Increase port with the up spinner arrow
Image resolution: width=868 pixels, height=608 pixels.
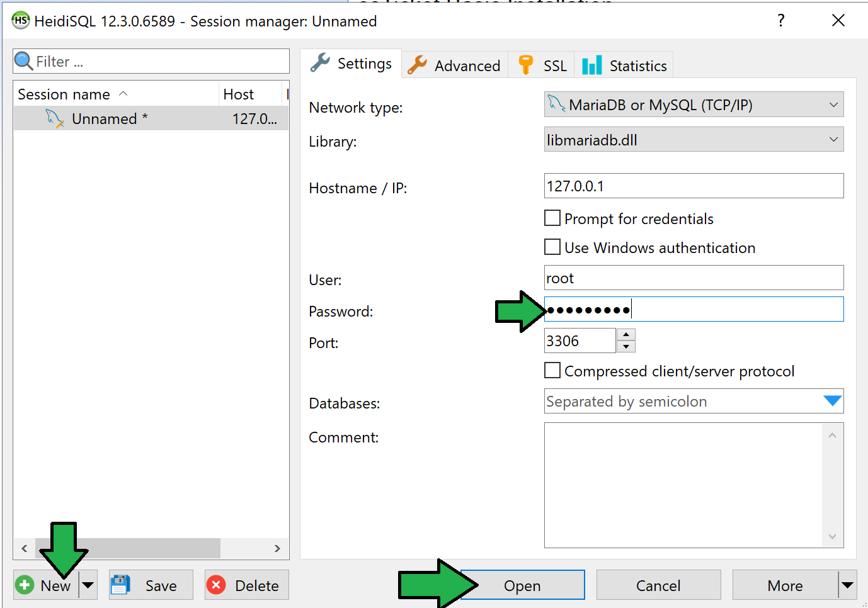point(626,335)
